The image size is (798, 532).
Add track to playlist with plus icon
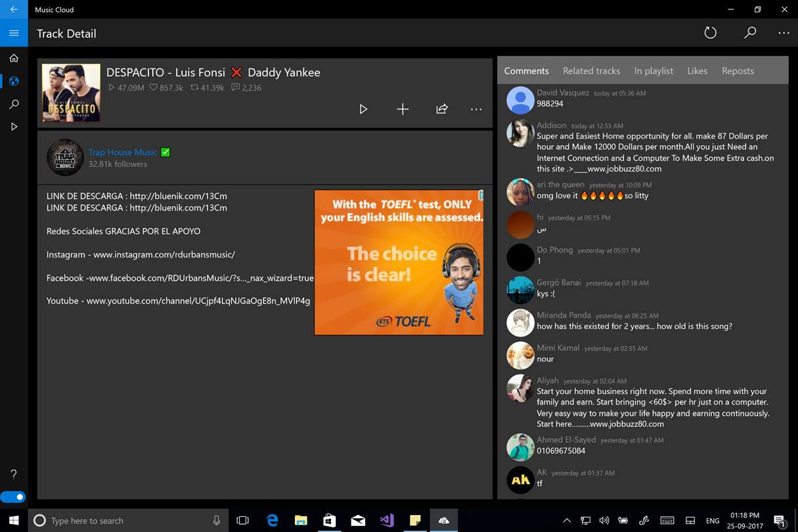[403, 109]
